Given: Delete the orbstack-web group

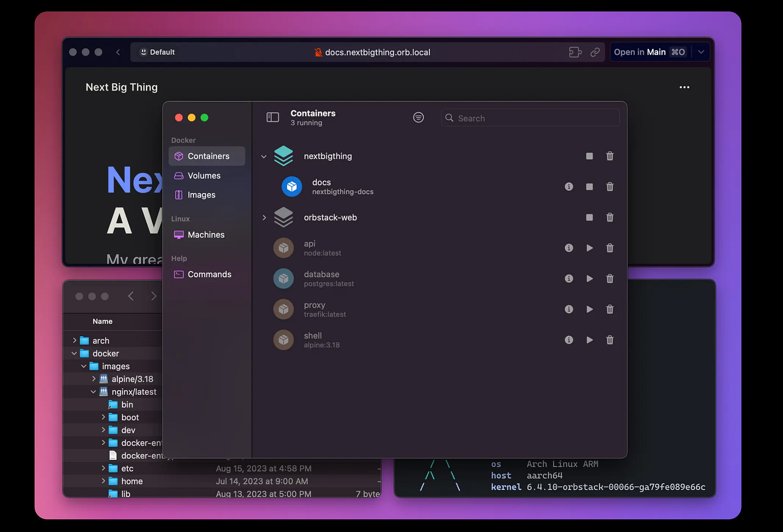Looking at the screenshot, I should point(610,217).
